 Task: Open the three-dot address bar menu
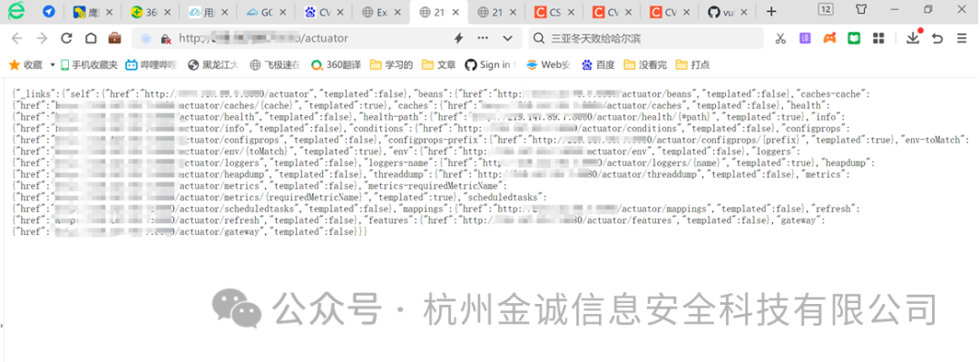coord(483,38)
